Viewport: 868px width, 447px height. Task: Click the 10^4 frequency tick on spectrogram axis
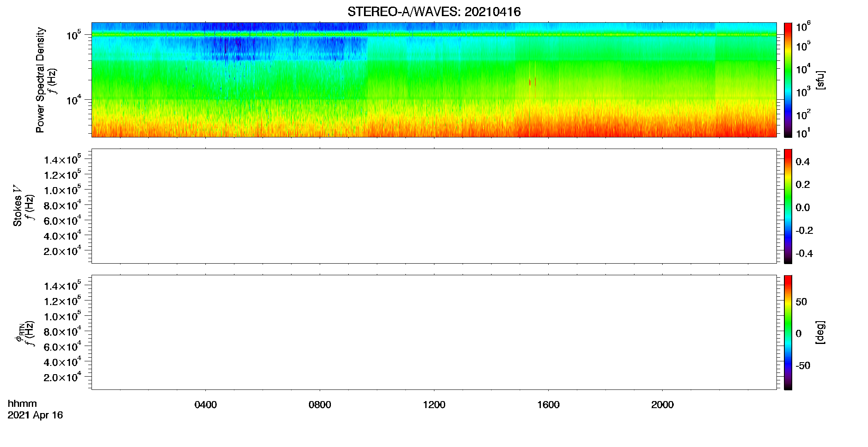74,100
